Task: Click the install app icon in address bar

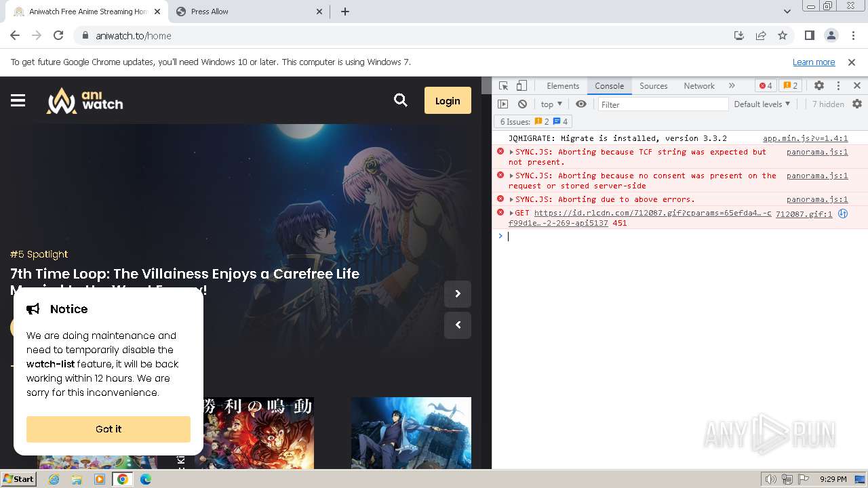Action: coord(739,35)
